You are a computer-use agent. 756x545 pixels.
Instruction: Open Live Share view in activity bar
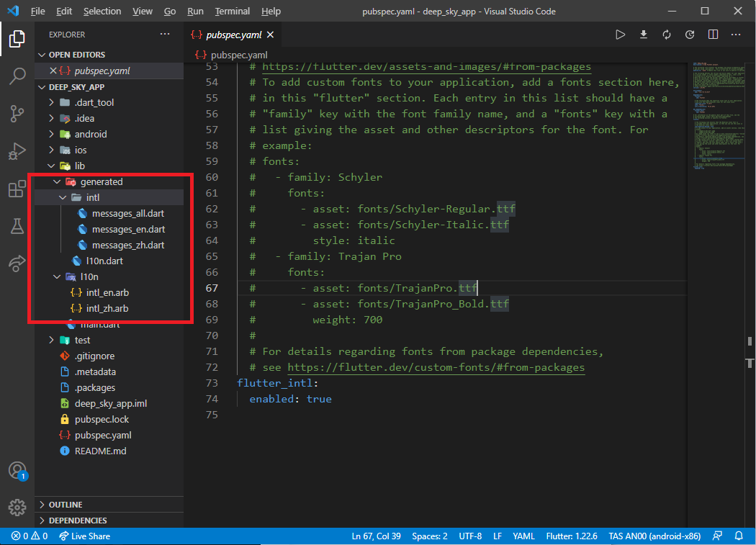pyautogui.click(x=17, y=264)
